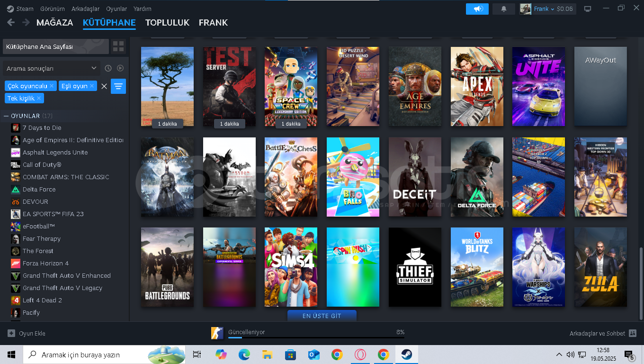
Task: Click the KÜTÜPHANE tab
Action: pos(109,22)
